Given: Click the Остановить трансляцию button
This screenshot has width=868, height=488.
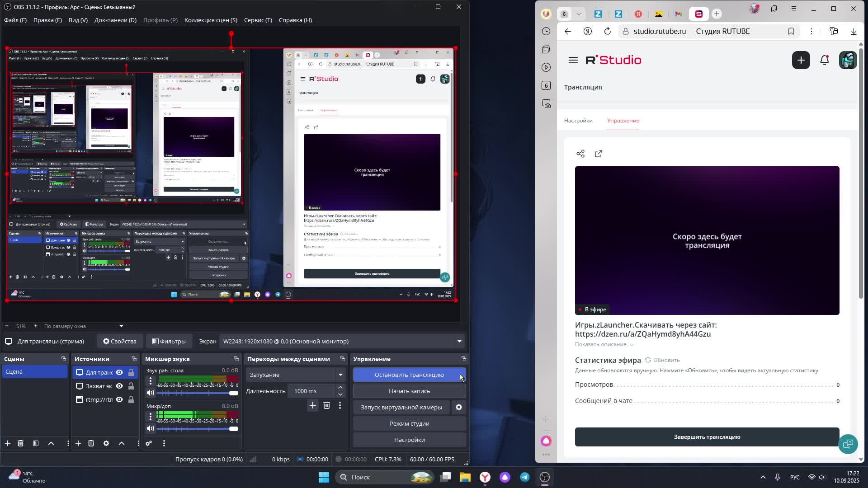Looking at the screenshot, I should 409,375.
